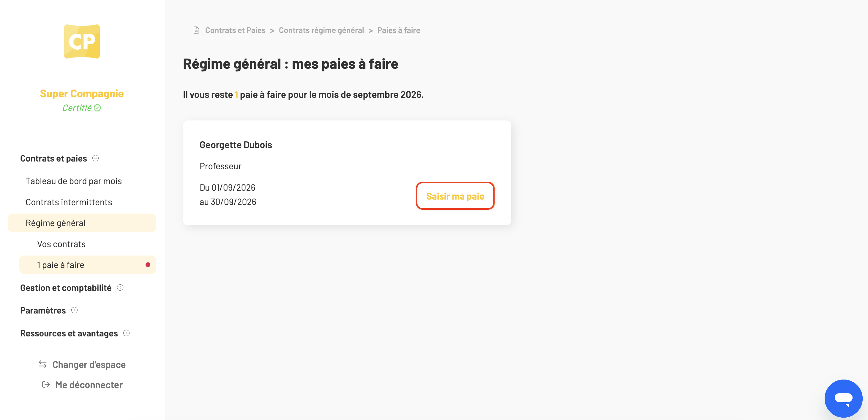Click the green Certifié checkmark badge
This screenshot has width=868, height=420.
[97, 108]
